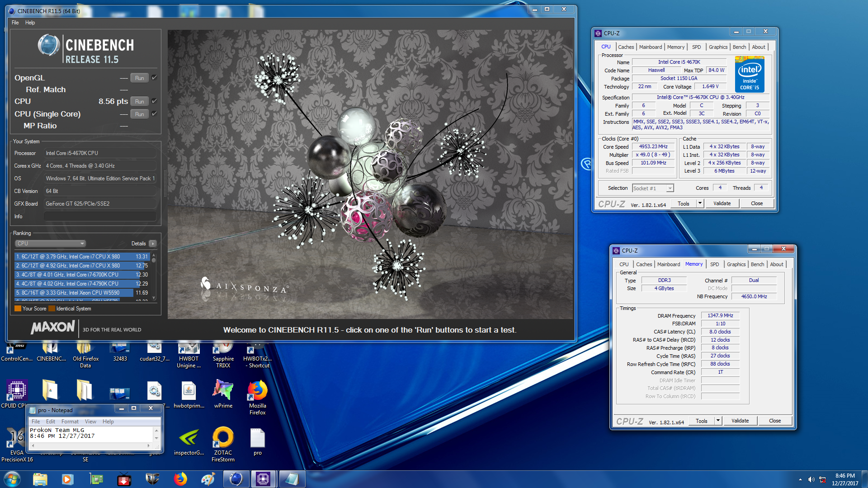Open Paint from the taskbar
The width and height of the screenshot is (868, 488).
[x=208, y=479]
